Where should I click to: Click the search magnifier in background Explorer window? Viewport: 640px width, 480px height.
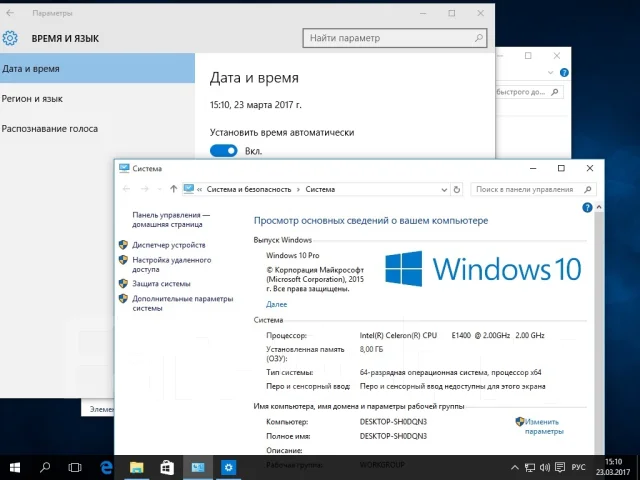[554, 92]
